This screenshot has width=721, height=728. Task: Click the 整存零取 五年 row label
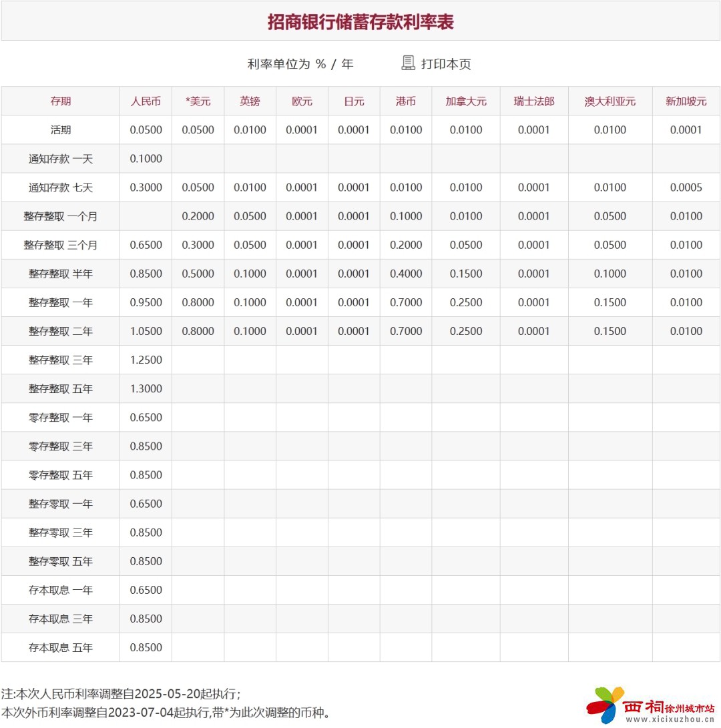pos(60,562)
